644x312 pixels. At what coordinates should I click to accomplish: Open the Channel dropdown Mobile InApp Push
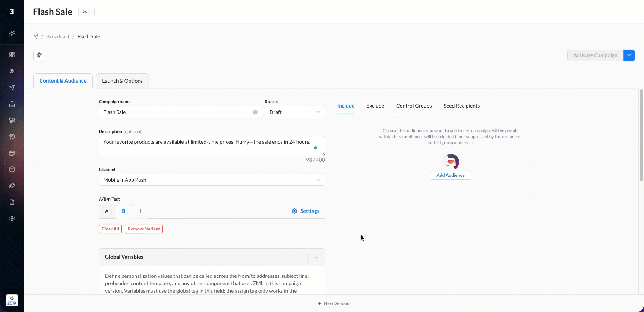[x=212, y=180]
